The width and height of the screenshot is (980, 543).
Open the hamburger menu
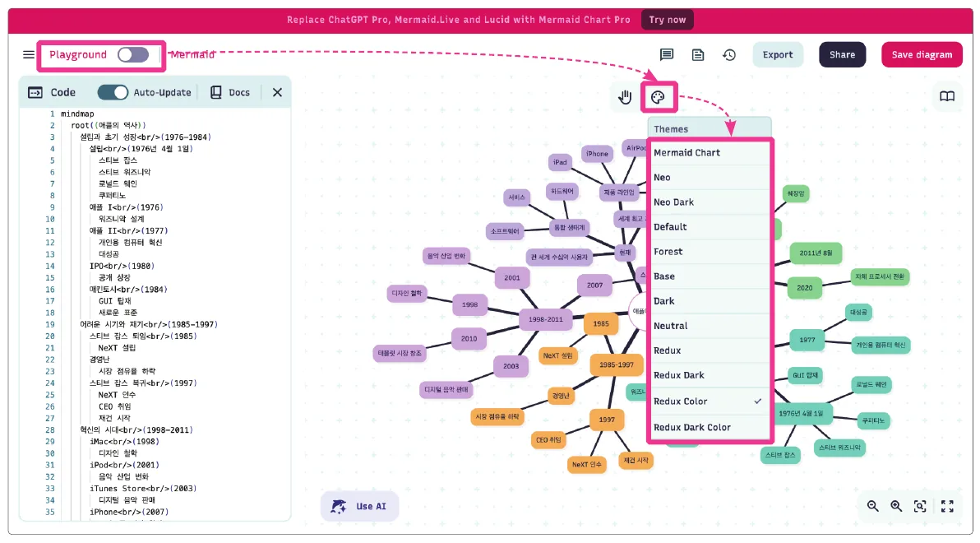pos(29,54)
